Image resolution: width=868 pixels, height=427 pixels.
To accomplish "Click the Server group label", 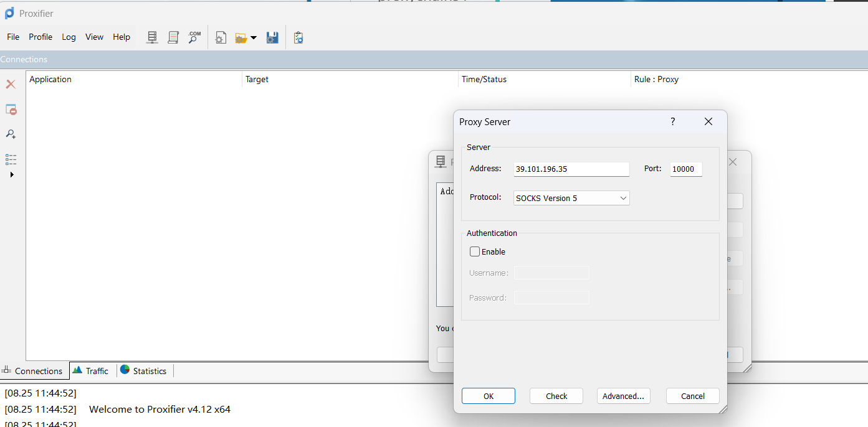I will tap(479, 148).
